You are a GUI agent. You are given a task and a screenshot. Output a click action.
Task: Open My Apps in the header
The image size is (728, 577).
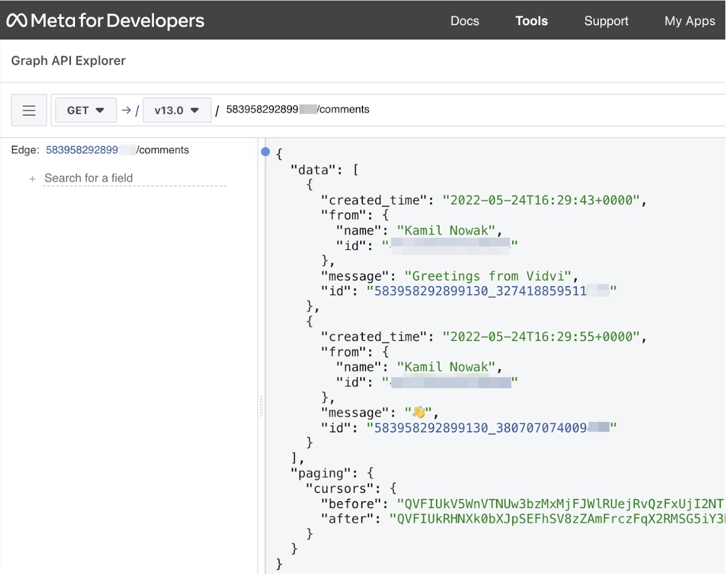689,21
